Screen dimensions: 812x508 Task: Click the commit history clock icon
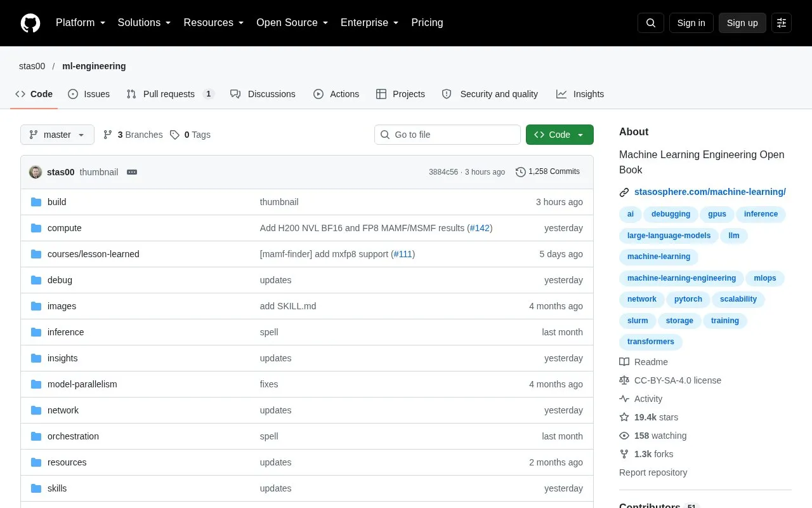[521, 172]
